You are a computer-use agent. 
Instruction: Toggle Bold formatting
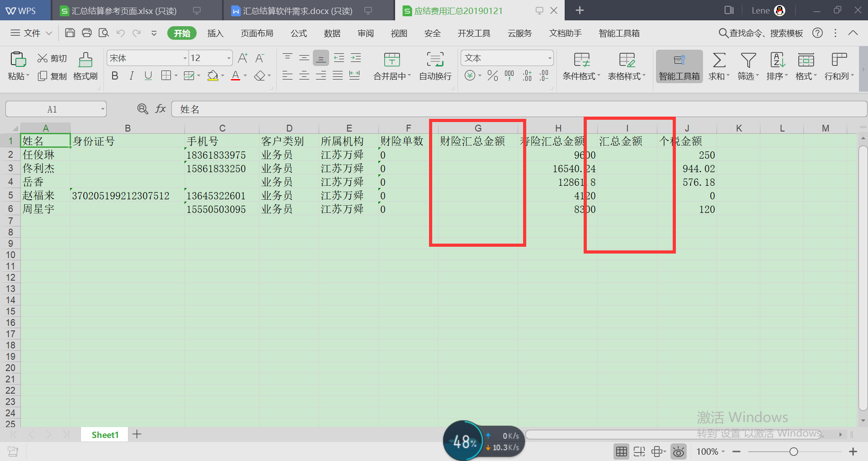(115, 75)
